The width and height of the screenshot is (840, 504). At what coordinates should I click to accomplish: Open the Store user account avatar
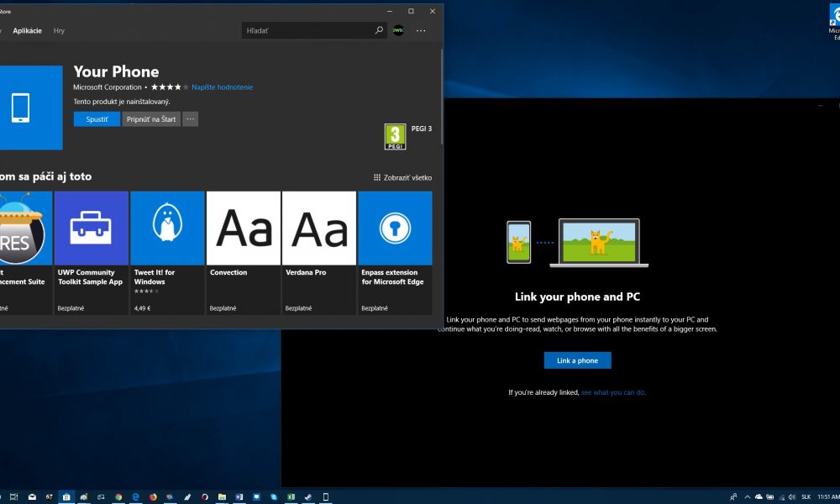tap(398, 30)
